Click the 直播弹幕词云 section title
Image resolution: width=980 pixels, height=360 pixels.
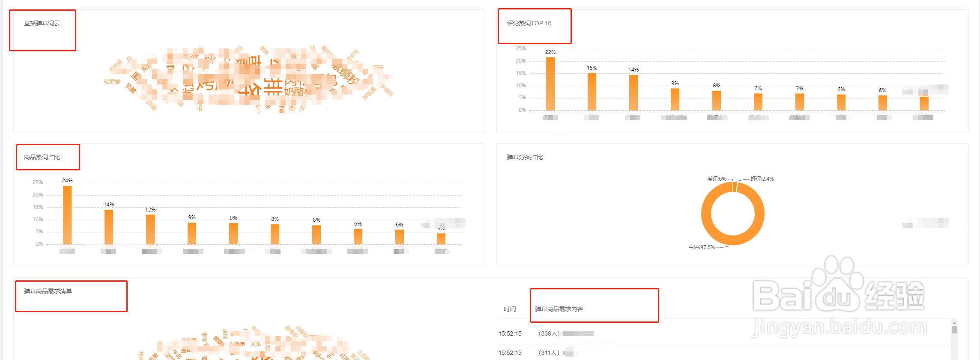(x=42, y=23)
